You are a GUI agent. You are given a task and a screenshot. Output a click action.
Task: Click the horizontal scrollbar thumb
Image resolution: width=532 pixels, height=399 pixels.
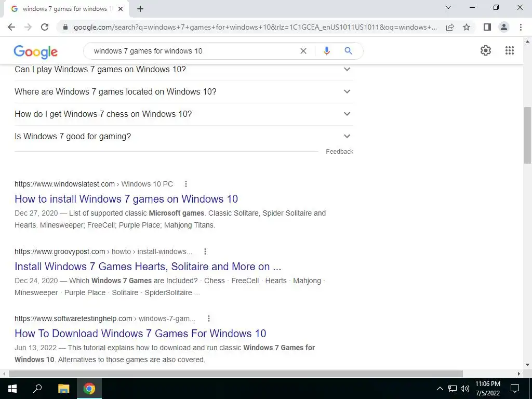tap(236, 374)
